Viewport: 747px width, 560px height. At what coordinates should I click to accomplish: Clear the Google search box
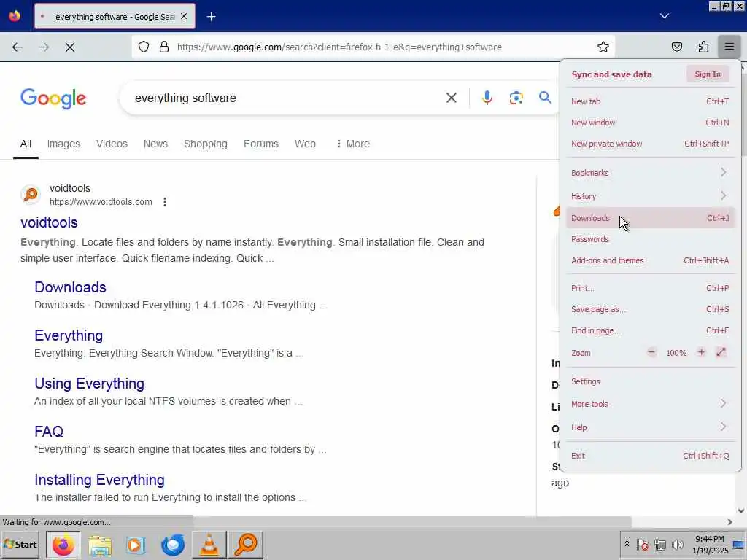tap(451, 98)
